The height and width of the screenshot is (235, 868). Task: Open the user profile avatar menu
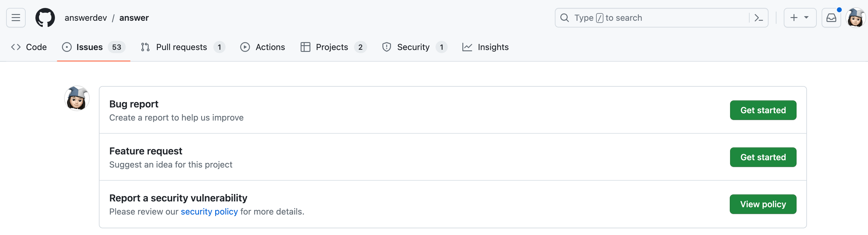(855, 18)
